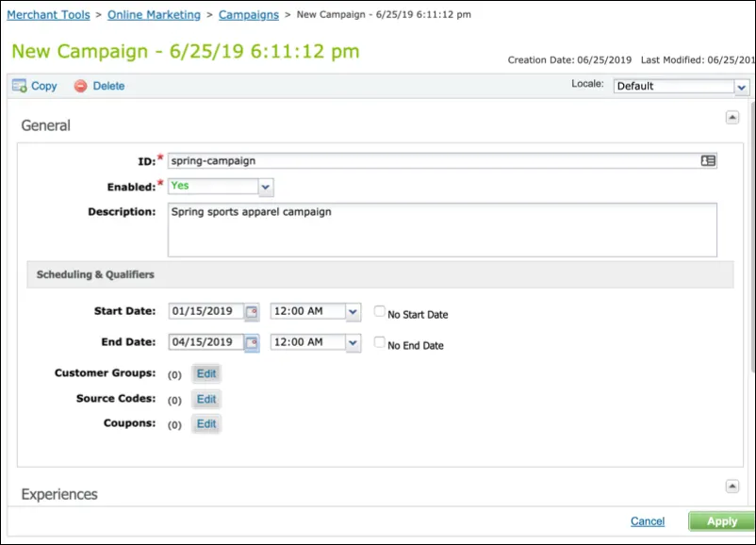Navigate to Online Marketing breadcrumb
Screen dimensions: 756x545
pyautogui.click(x=154, y=15)
